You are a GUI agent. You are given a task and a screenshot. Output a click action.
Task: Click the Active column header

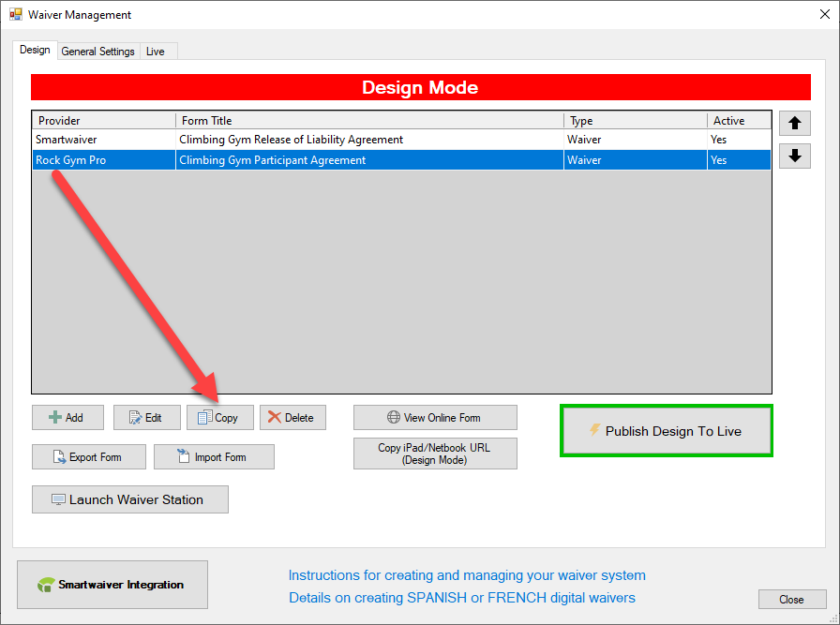point(740,121)
